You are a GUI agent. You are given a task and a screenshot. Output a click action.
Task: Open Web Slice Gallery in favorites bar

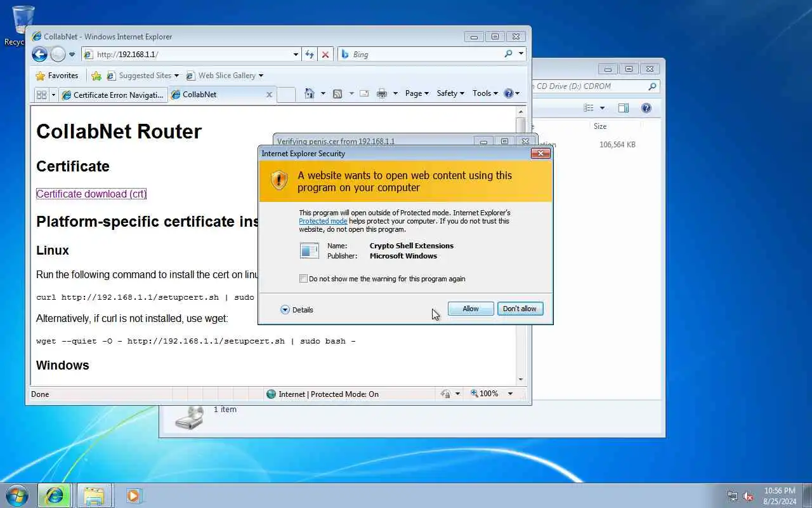point(225,76)
